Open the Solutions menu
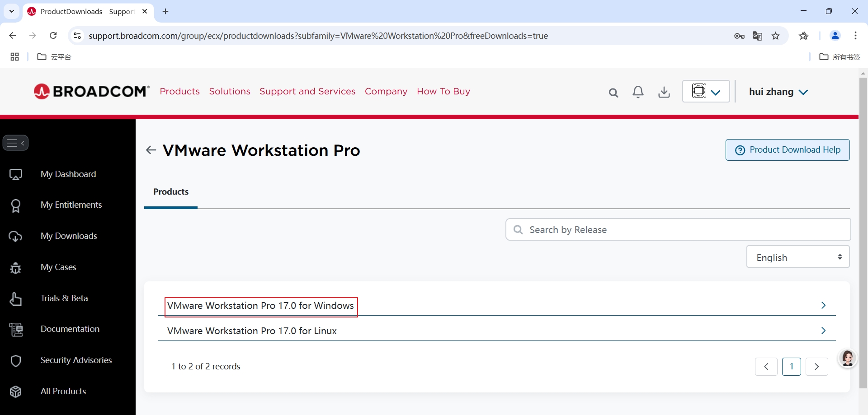The height and width of the screenshot is (415, 868). (230, 91)
